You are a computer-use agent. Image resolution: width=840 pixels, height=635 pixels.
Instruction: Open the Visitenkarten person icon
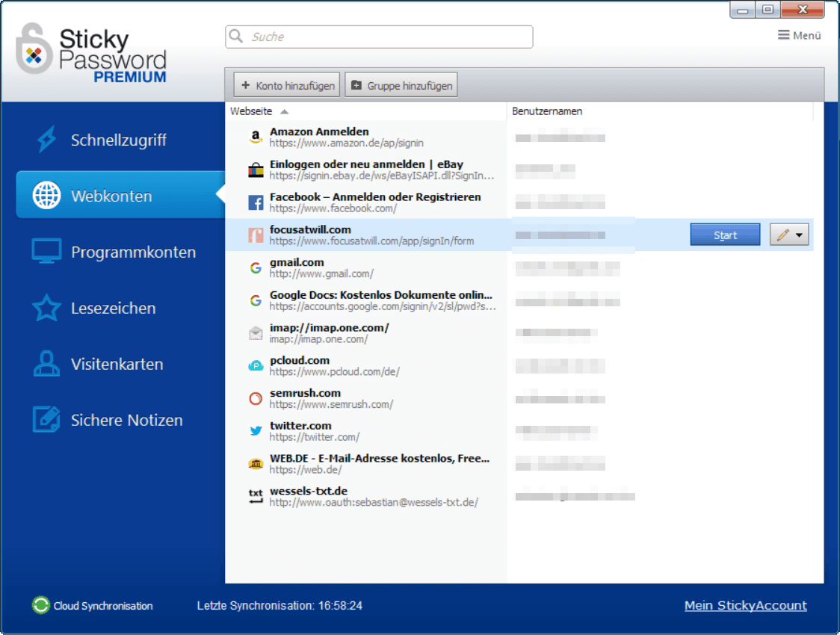click(x=46, y=364)
